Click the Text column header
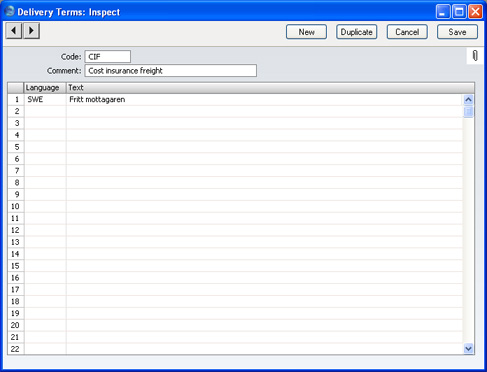This screenshot has height=372, width=487. click(x=270, y=88)
